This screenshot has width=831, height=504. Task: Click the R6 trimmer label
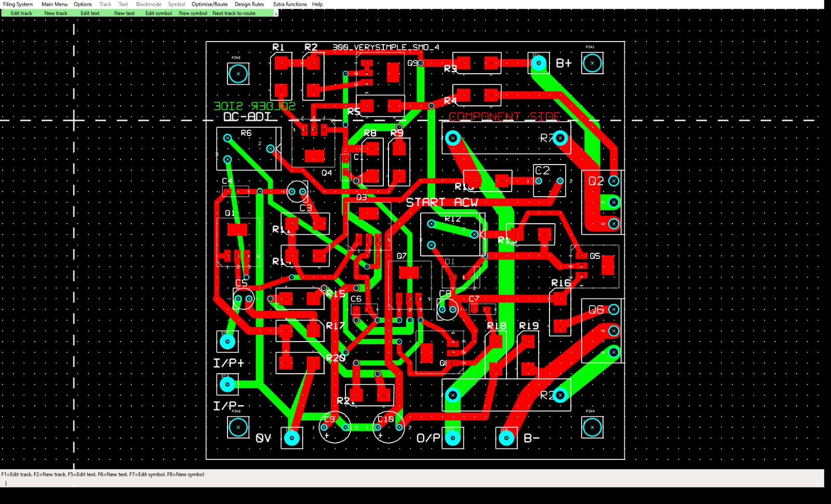[246, 133]
